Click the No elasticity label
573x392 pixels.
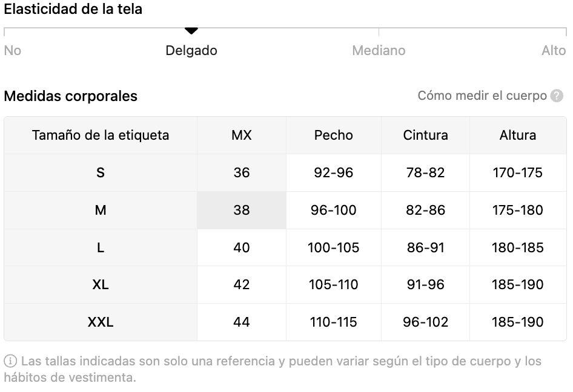13,50
